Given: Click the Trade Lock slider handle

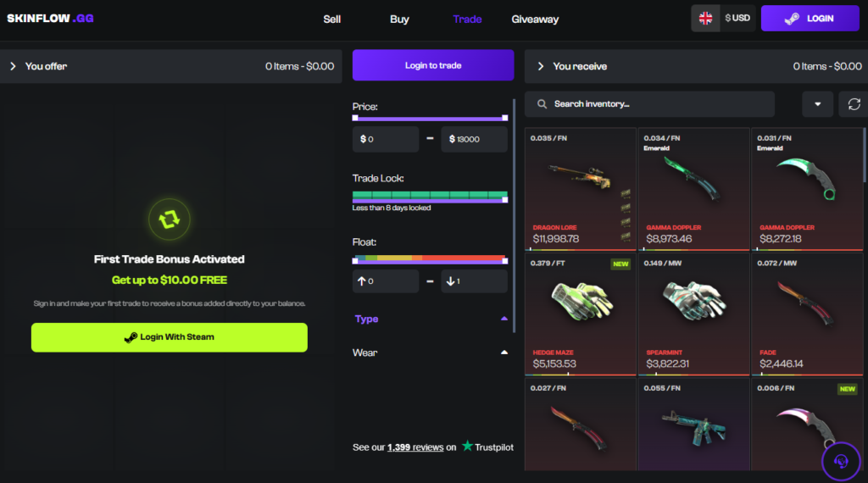Looking at the screenshot, I should tap(505, 200).
